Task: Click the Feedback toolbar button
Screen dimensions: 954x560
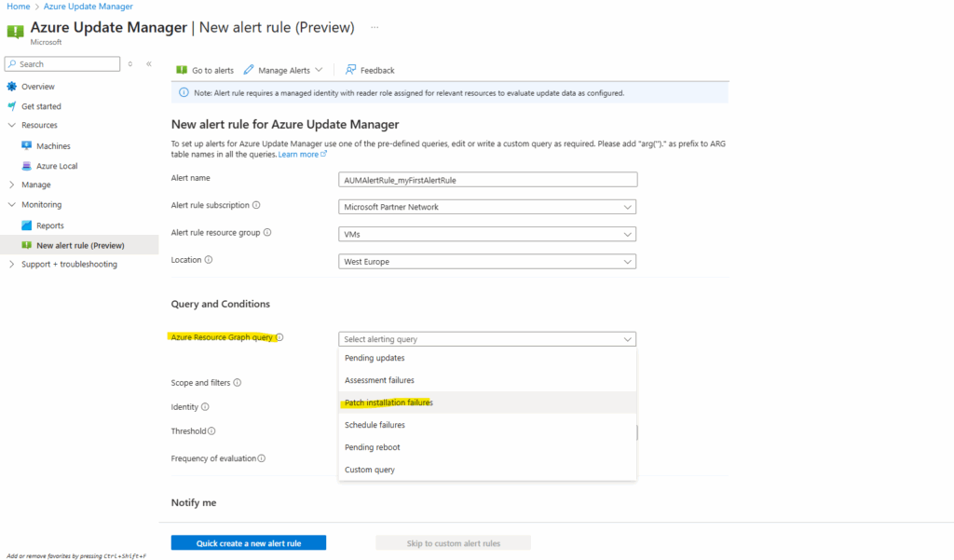Action: pyautogui.click(x=370, y=70)
